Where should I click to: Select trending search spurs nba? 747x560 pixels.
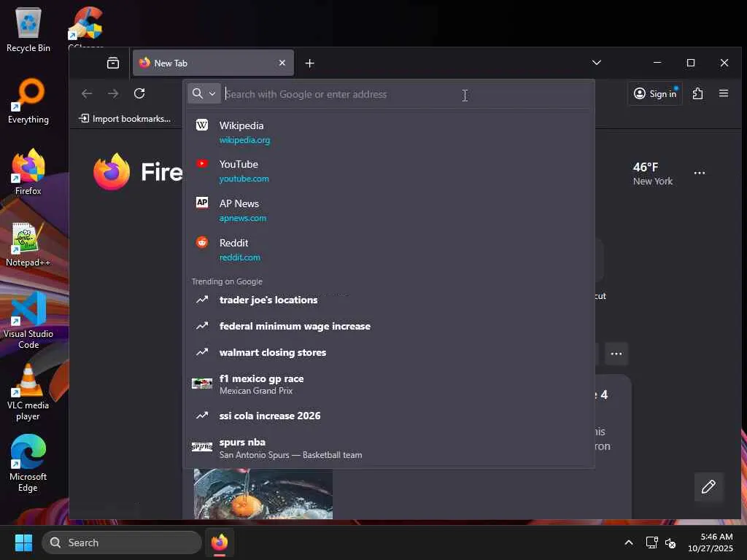(x=389, y=448)
